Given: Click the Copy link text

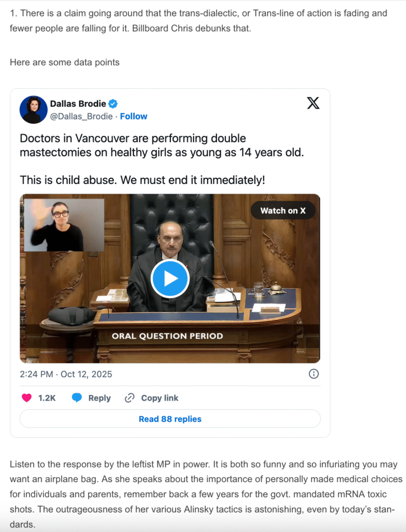Looking at the screenshot, I should tap(159, 398).
